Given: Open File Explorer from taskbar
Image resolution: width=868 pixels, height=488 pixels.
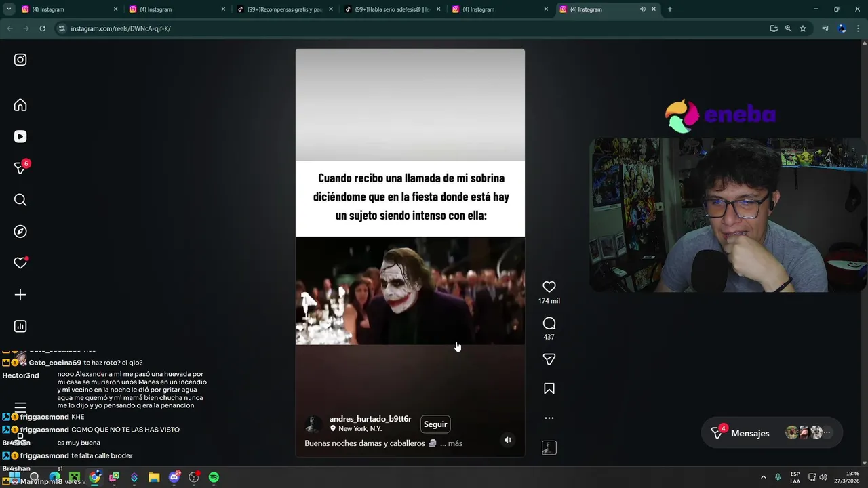Looking at the screenshot, I should pos(154,477).
